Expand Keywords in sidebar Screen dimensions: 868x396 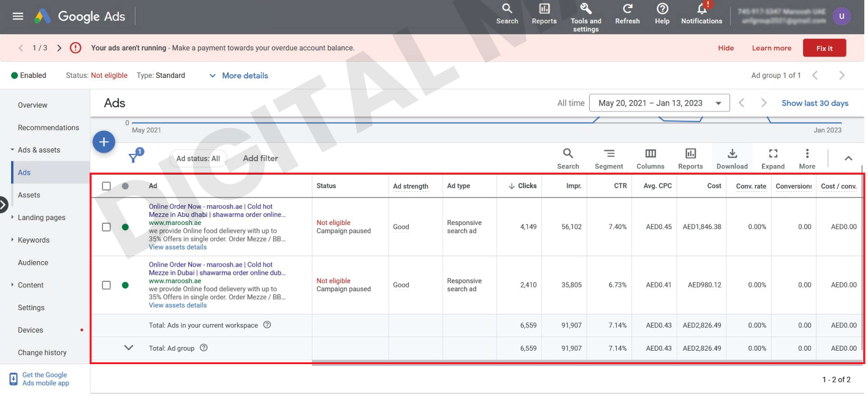(x=12, y=240)
